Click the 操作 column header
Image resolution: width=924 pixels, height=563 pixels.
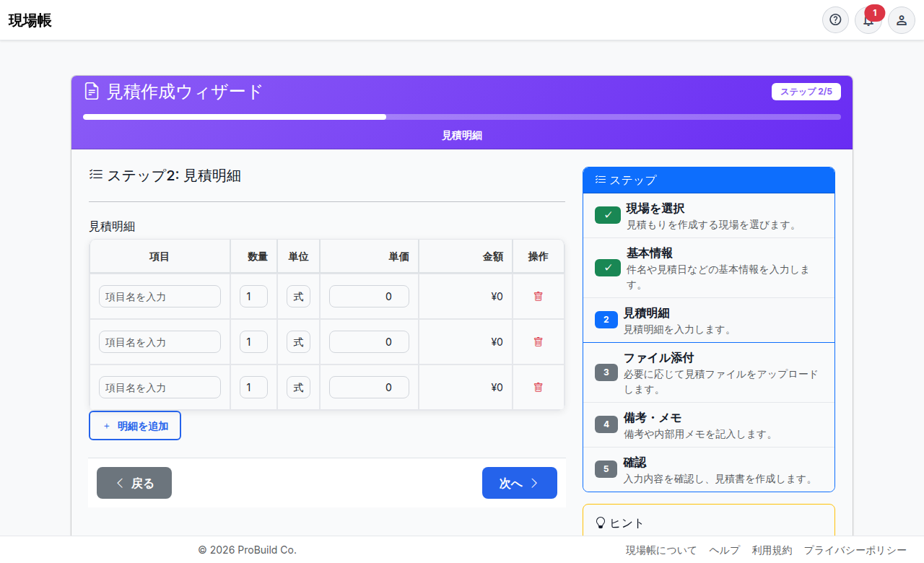click(x=538, y=256)
